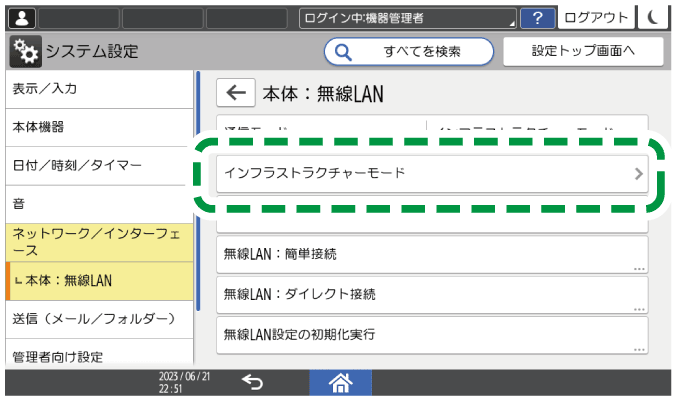Tap the システム設定 gear icon

coord(25,51)
